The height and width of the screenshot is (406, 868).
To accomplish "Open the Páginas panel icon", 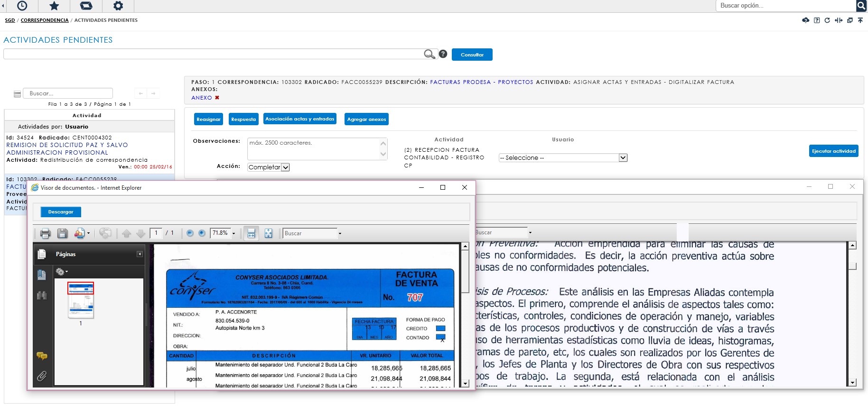I will tap(42, 254).
